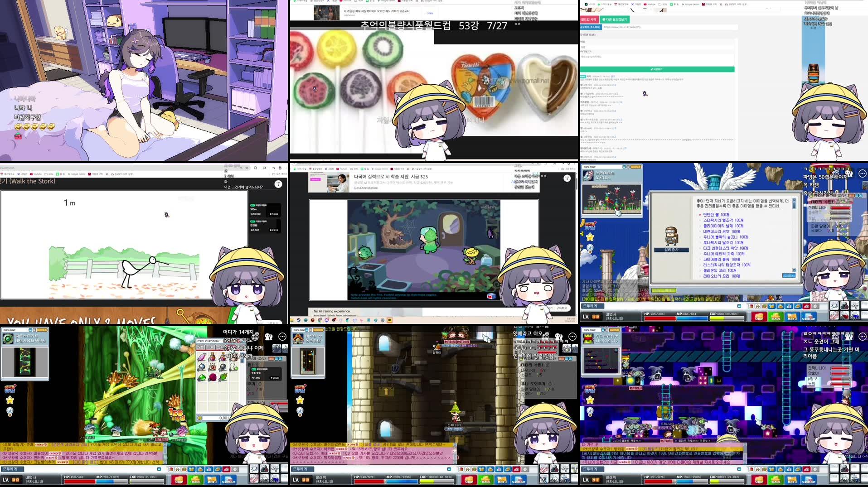Select 스타픽시의 별조각 100개 in NPC dialog
868x487 pixels.
tap(723, 220)
